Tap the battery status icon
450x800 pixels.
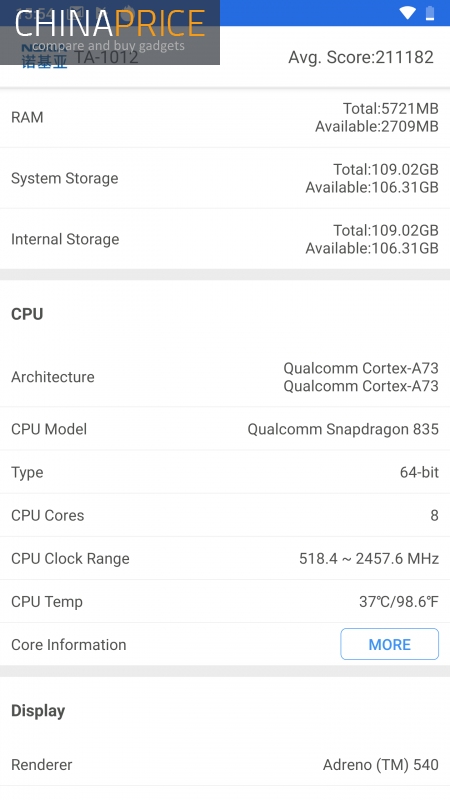coord(430,13)
